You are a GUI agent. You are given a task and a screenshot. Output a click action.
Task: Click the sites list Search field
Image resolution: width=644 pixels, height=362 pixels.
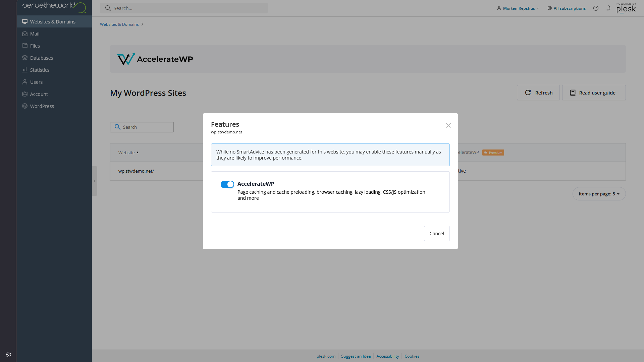pyautogui.click(x=142, y=127)
